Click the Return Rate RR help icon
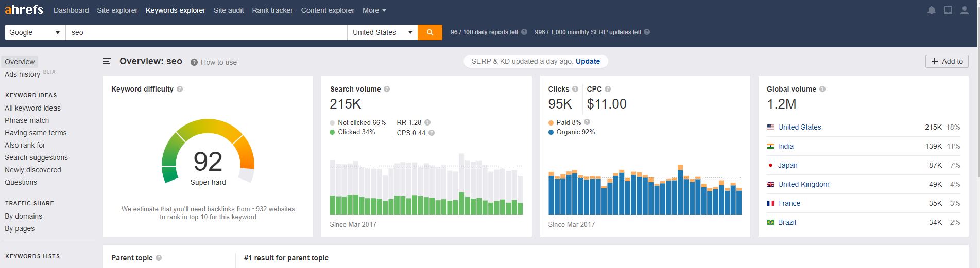 point(427,122)
